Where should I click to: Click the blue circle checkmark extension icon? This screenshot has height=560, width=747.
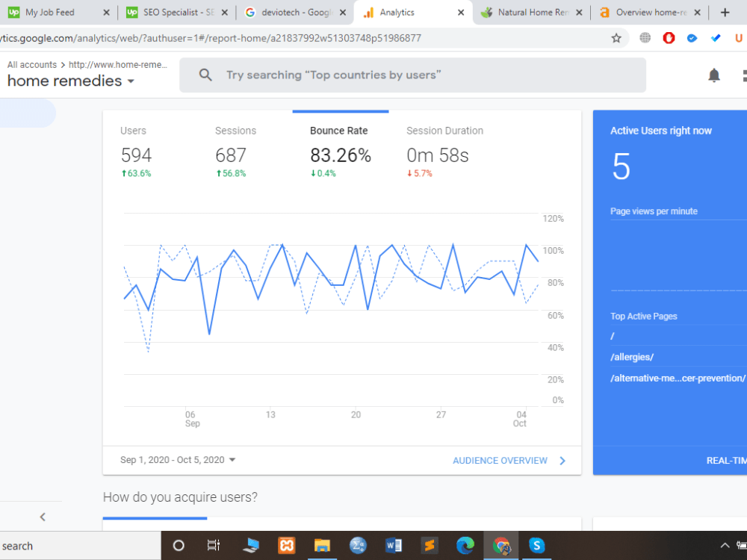pos(692,38)
